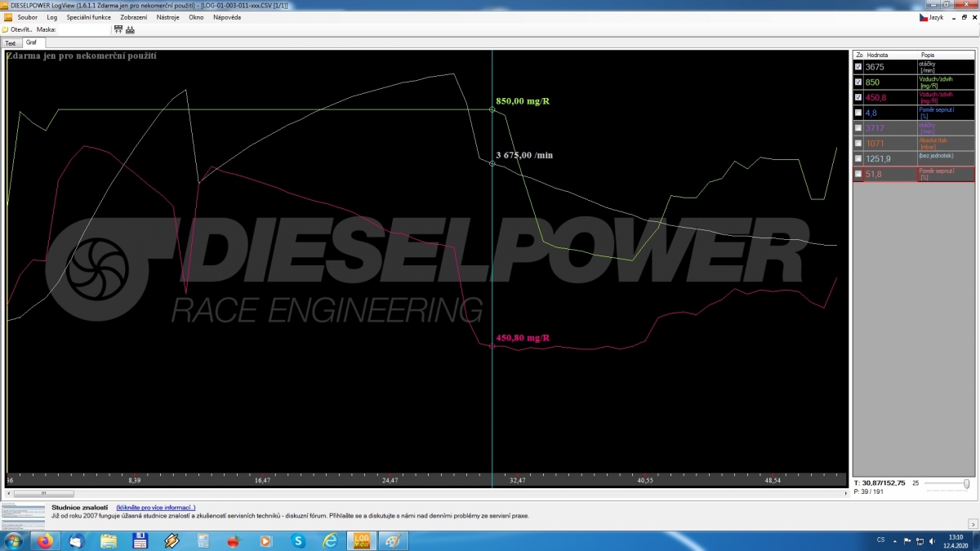This screenshot has height=551, width=980.
Task: Uncheck the 3675 otáčky channel checkbox
Action: (857, 67)
